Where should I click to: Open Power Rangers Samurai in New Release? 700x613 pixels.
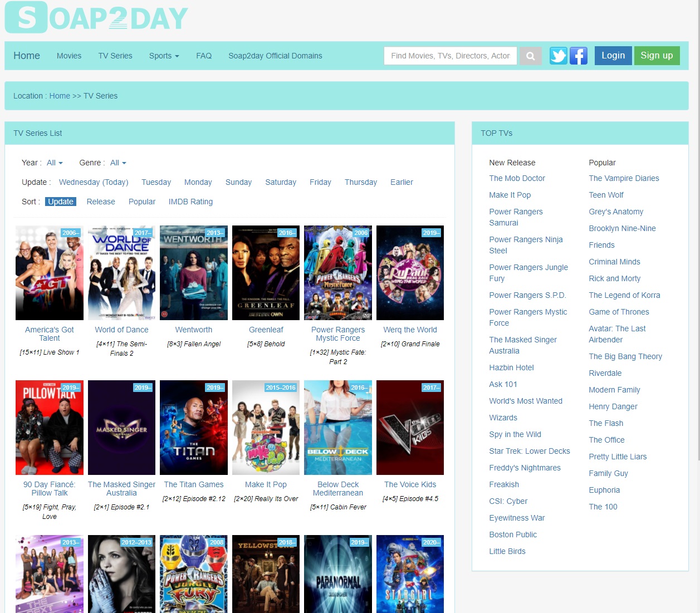click(516, 217)
